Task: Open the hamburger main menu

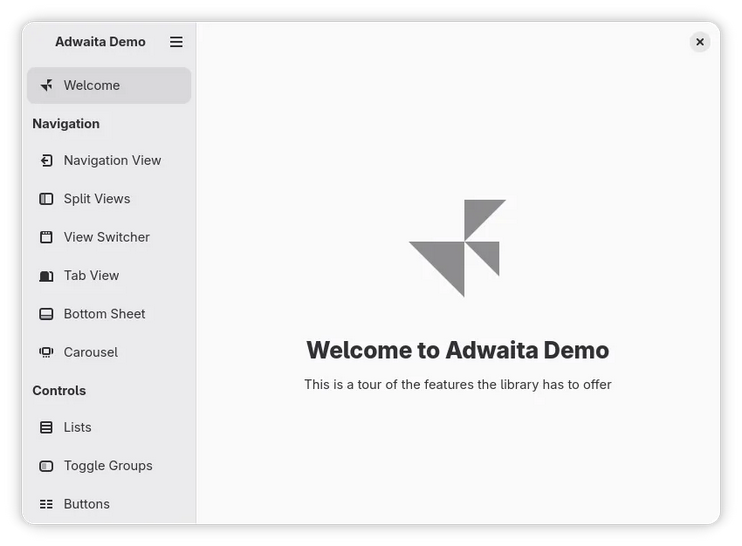Action: click(x=176, y=42)
